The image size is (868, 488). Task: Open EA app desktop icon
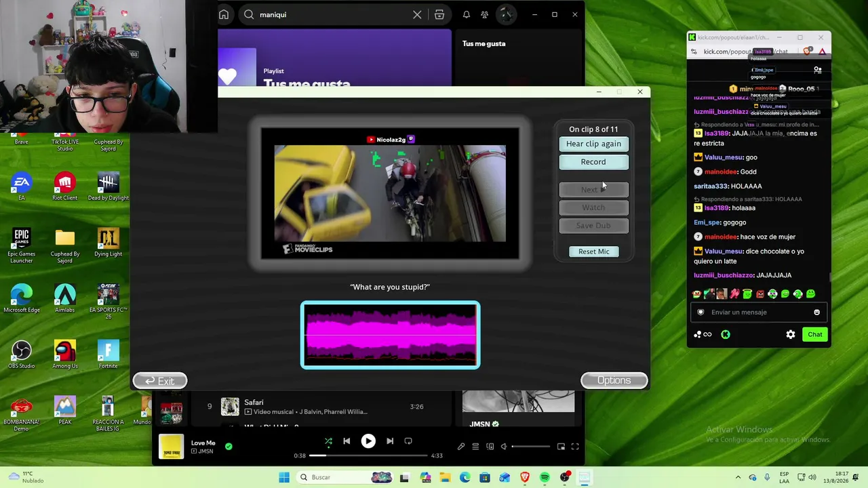coord(22,186)
